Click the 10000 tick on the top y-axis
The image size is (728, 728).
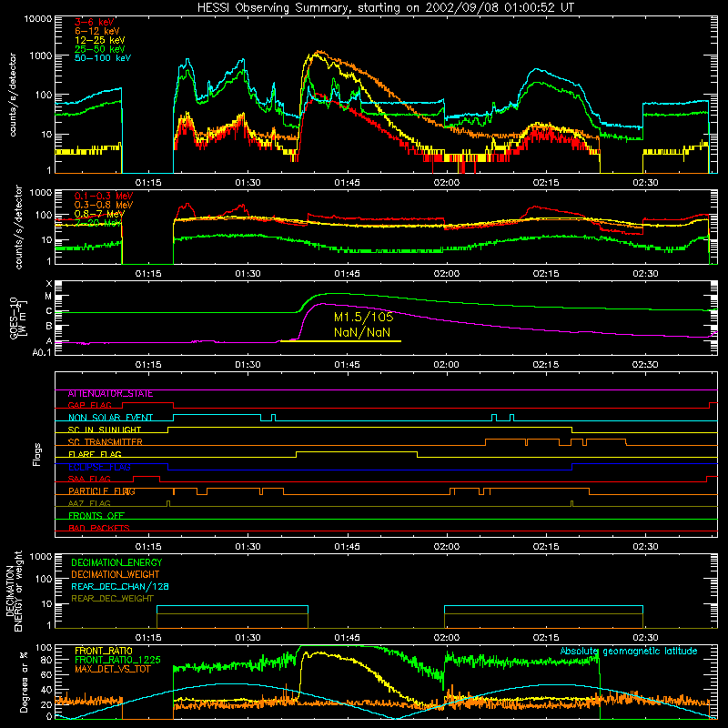(38, 19)
